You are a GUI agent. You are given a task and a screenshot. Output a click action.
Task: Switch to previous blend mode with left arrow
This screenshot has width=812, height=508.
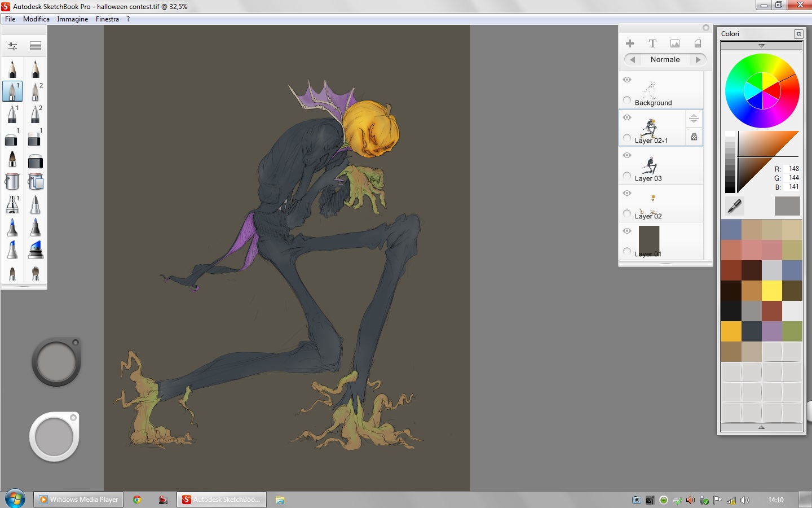pyautogui.click(x=632, y=59)
